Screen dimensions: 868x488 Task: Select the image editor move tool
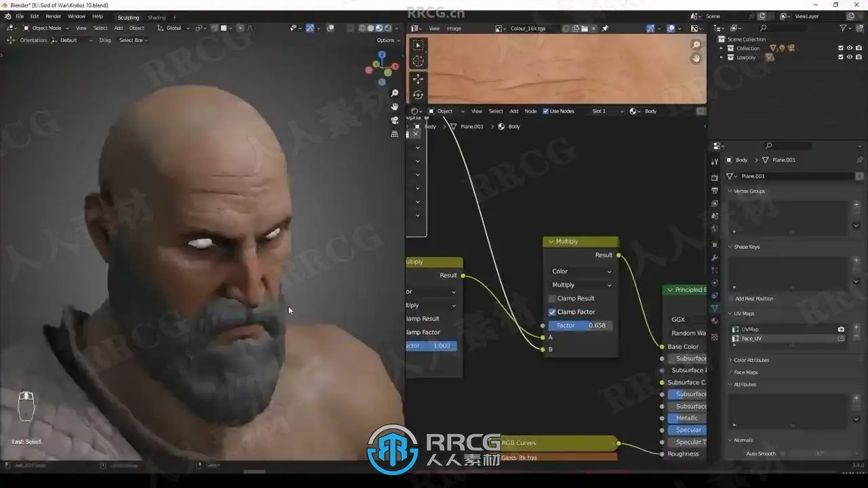point(418,79)
